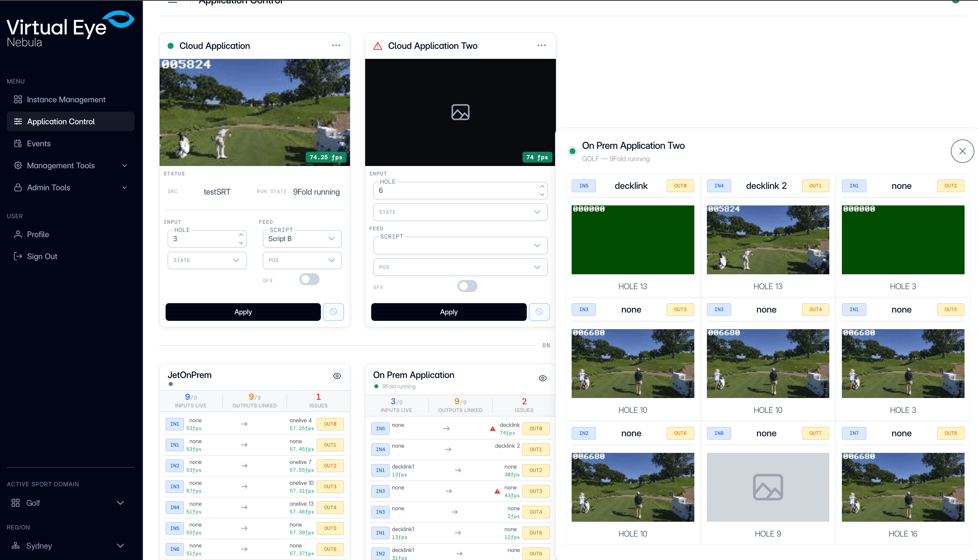Decrement HOLE value 6 in Cloud Application Two
This screenshot has width=978, height=560.
(x=542, y=195)
